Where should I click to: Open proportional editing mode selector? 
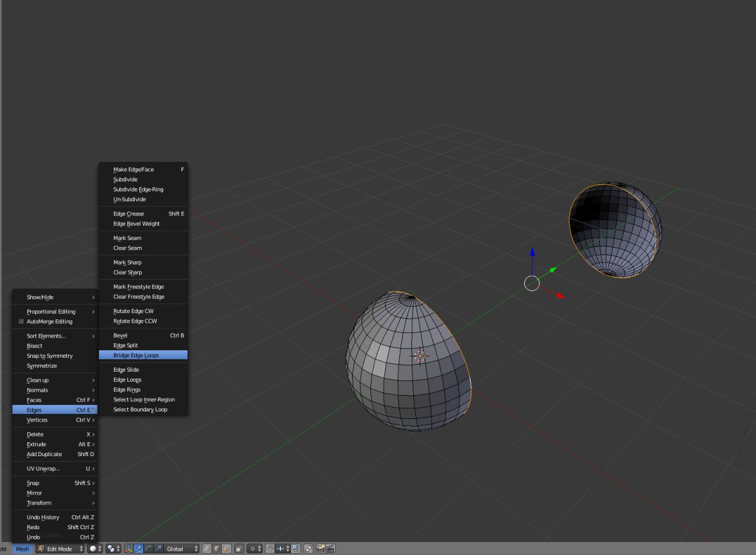tap(255, 549)
